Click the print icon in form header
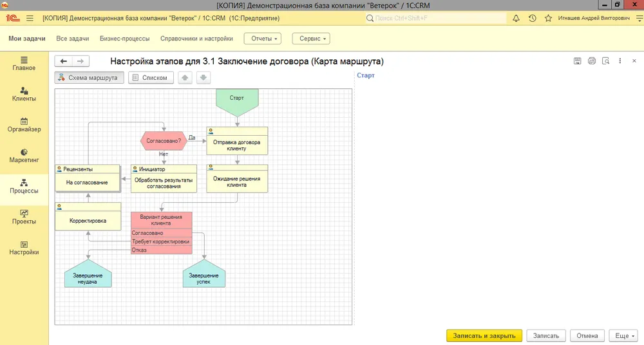The height and width of the screenshot is (345, 644). (591, 61)
